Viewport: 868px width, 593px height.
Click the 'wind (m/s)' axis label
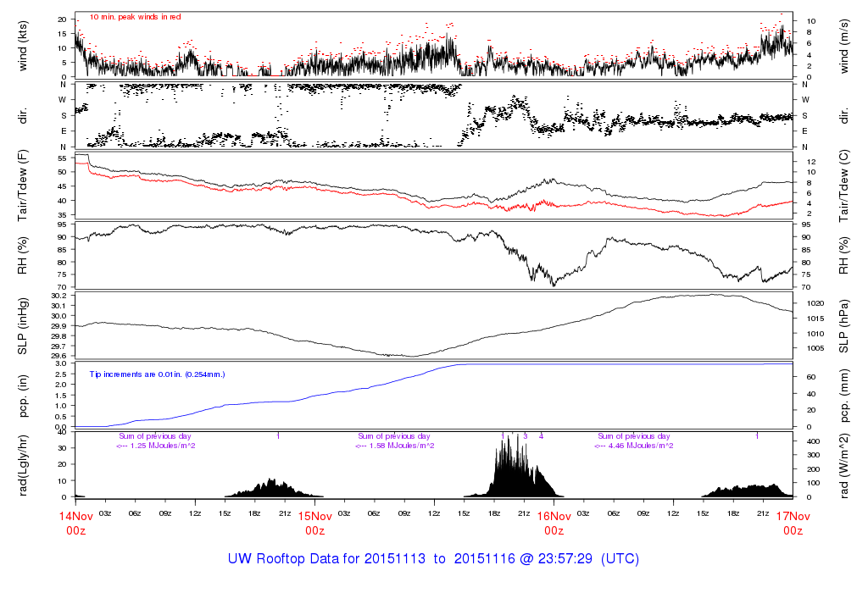pyautogui.click(x=843, y=46)
